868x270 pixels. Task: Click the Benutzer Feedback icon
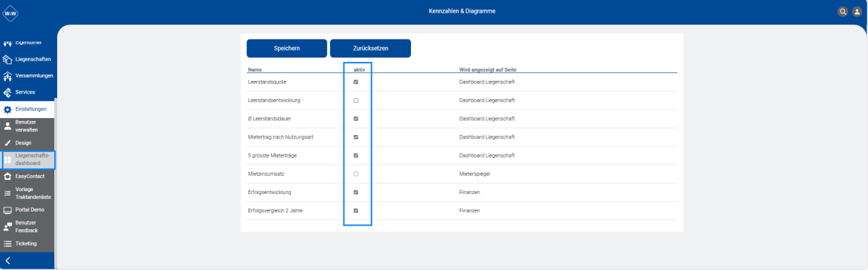tap(8, 226)
